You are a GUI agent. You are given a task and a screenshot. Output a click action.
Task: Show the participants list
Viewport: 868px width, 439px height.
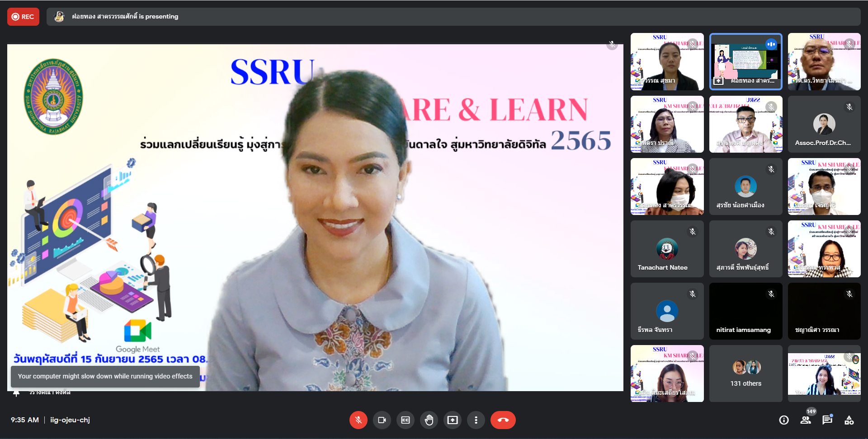click(806, 420)
